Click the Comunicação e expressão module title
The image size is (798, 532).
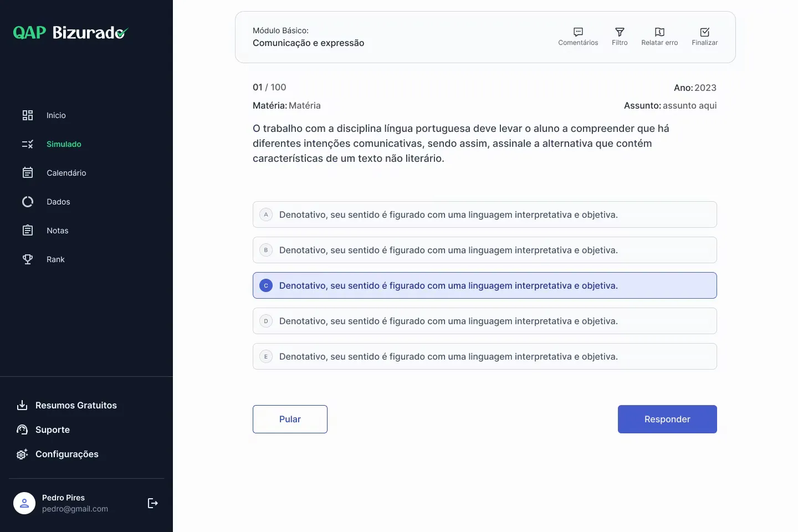click(x=308, y=43)
